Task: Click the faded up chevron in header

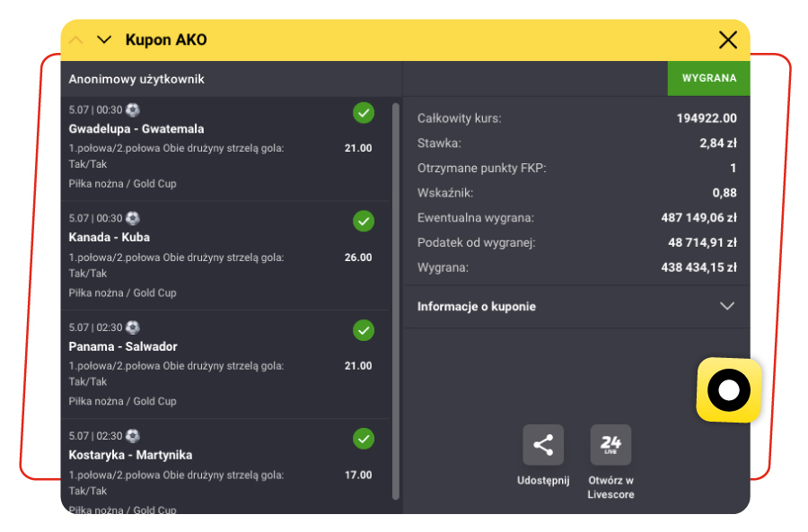Action: pyautogui.click(x=76, y=39)
